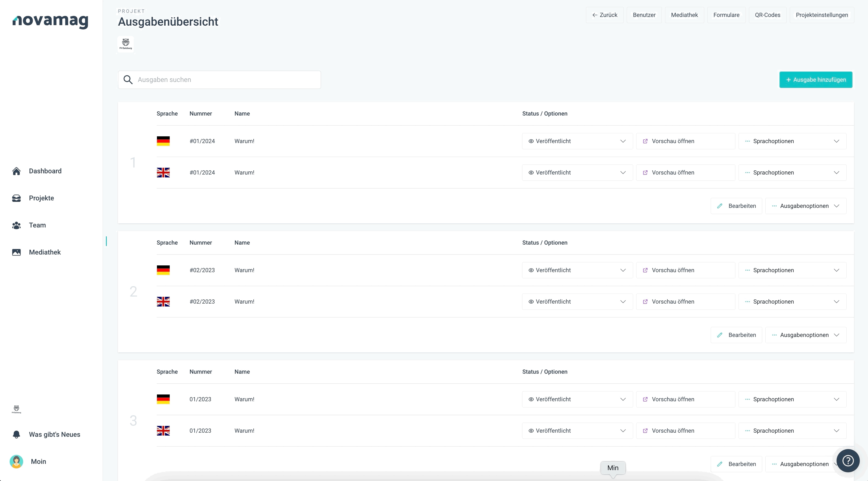Open Was gibt's Neues notifications
Viewport: 868px width, 481px height.
[46, 435]
